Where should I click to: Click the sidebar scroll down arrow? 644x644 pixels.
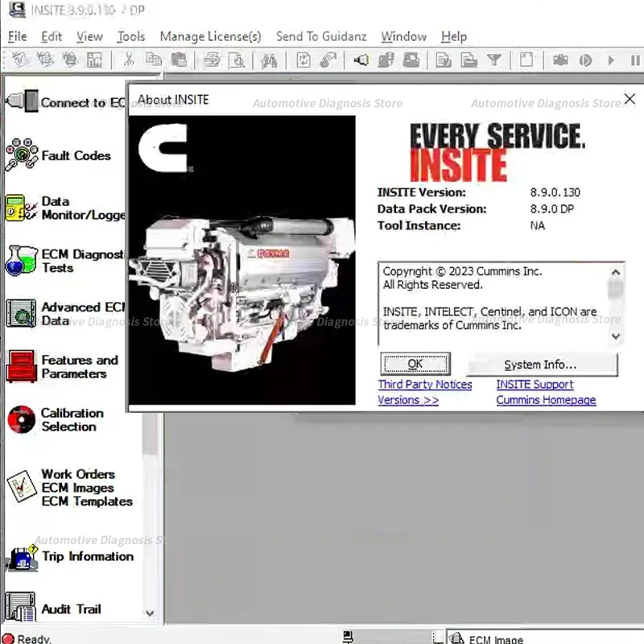coord(150,613)
